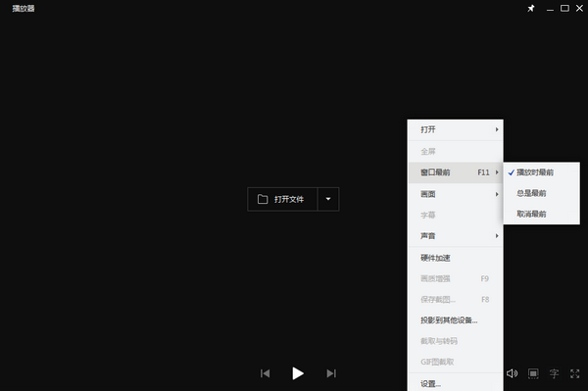The height and width of the screenshot is (391, 588).
Task: Start playback with the Play button
Action: pos(298,373)
